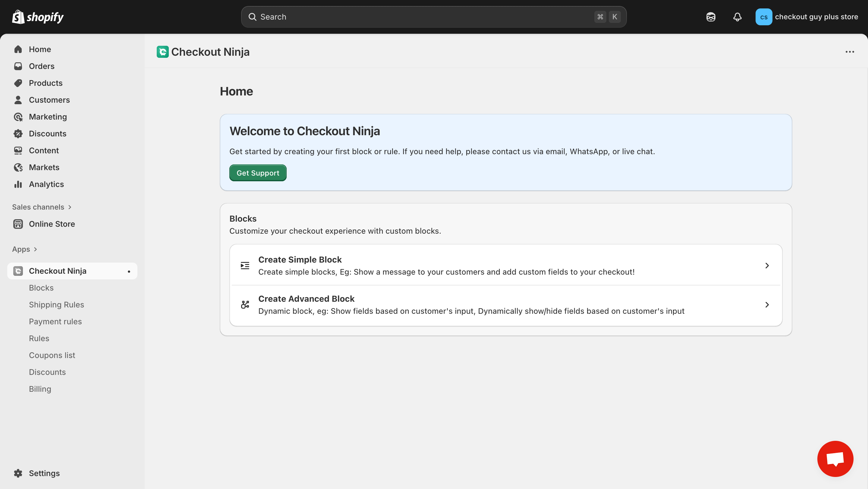Click the Blocks section heading
This screenshot has width=868, height=489.
click(243, 218)
